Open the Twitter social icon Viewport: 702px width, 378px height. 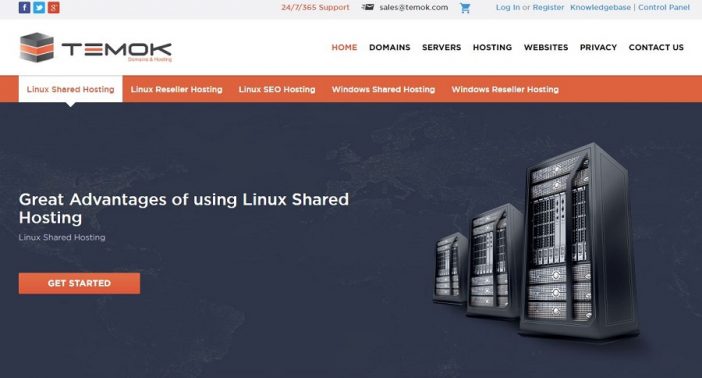coord(39,7)
